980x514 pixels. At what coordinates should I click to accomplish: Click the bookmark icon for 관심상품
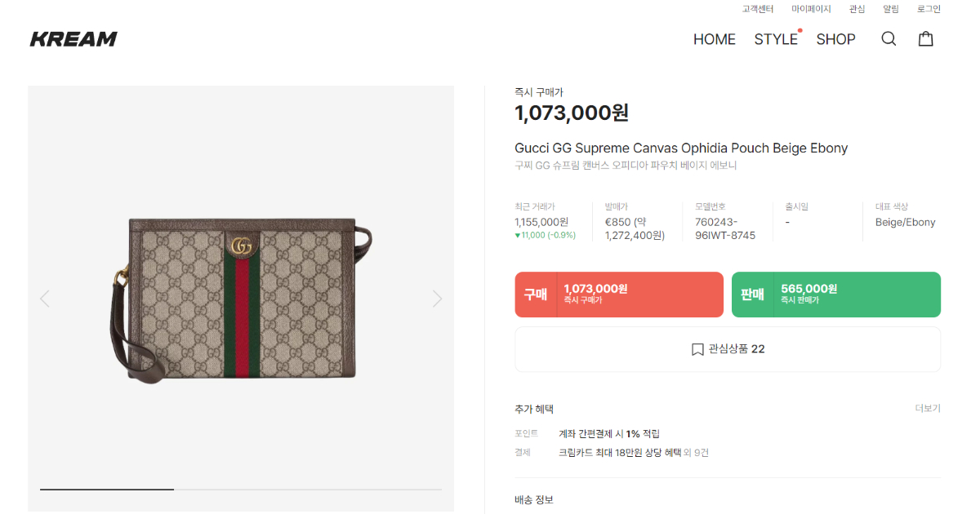697,349
